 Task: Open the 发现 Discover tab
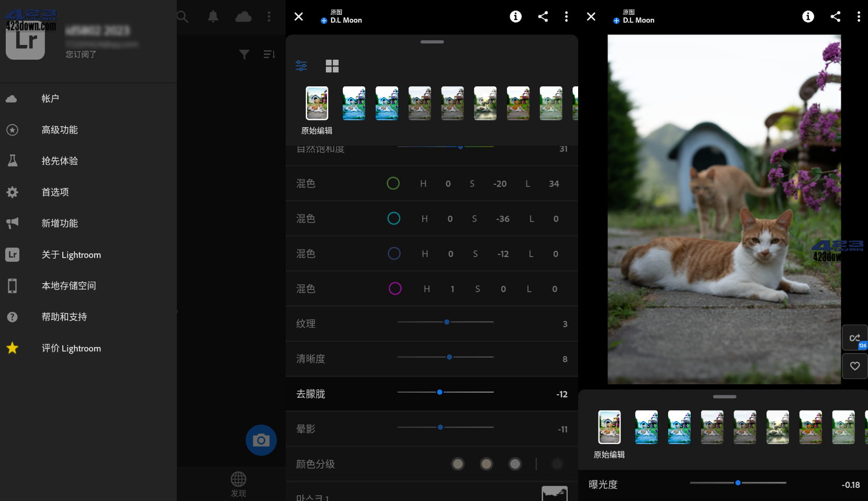click(x=239, y=483)
